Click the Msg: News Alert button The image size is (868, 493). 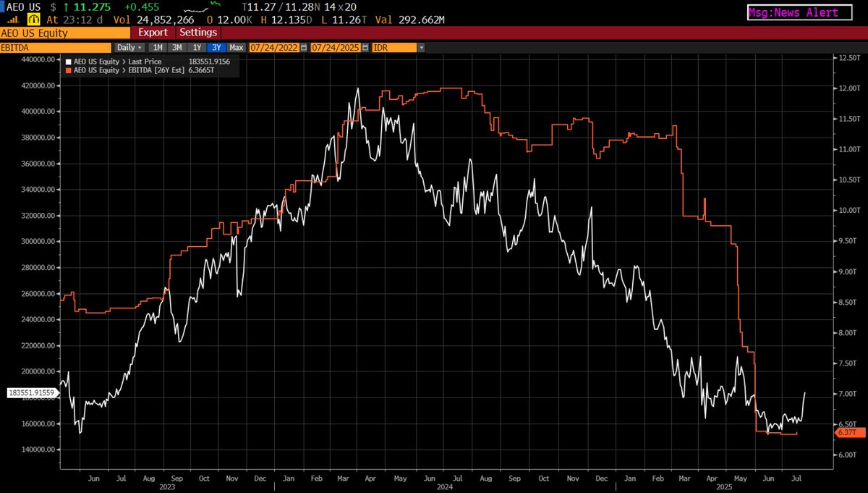[799, 12]
